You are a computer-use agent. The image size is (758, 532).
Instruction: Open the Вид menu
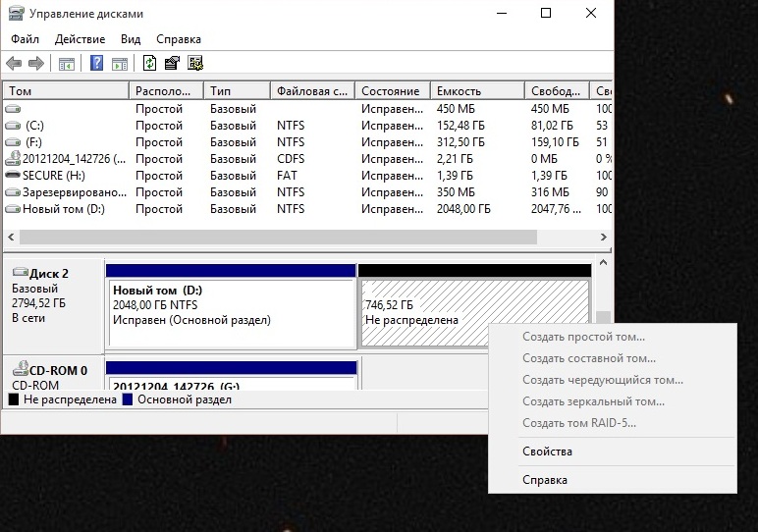[131, 39]
